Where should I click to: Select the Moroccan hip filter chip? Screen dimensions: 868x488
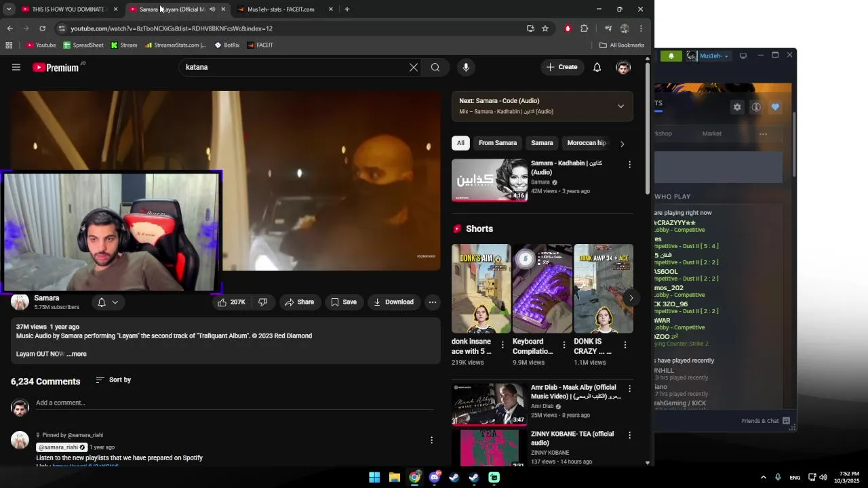(586, 143)
